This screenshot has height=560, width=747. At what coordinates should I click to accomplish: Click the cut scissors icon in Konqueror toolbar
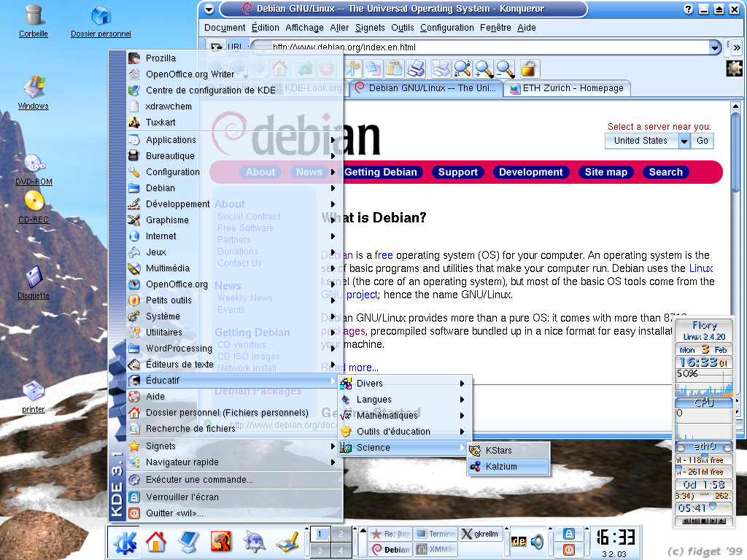click(x=352, y=69)
